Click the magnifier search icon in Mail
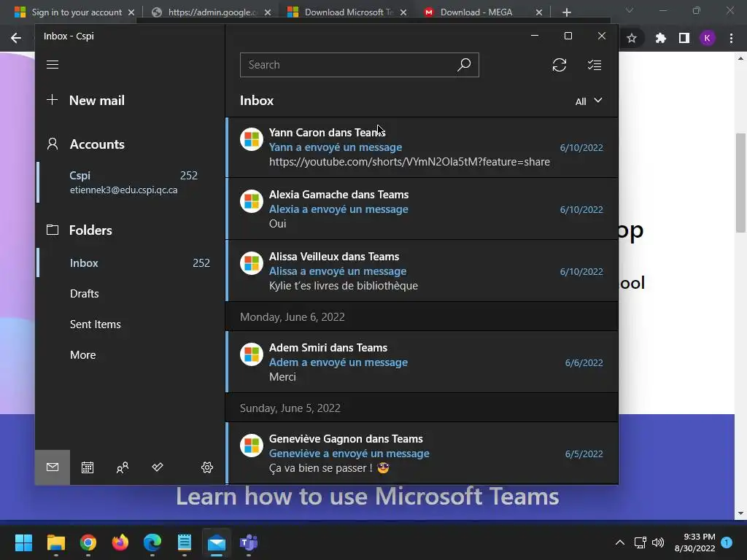747x560 pixels. (x=463, y=64)
